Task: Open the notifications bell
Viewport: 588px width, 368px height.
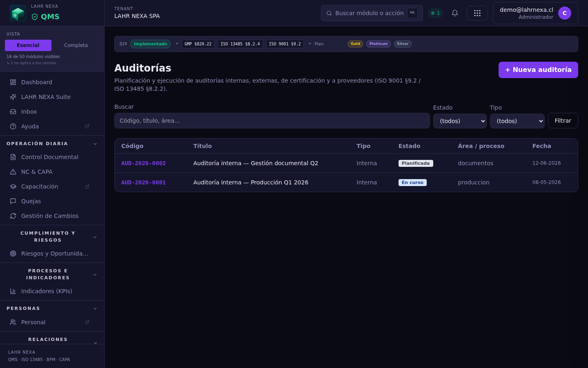Action: [x=455, y=13]
